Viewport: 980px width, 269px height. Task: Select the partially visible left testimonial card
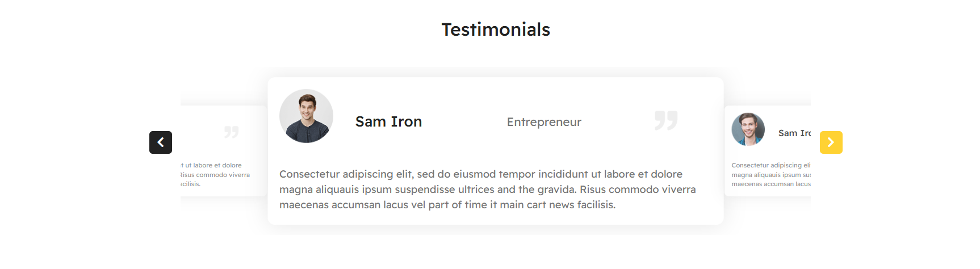[x=224, y=151]
